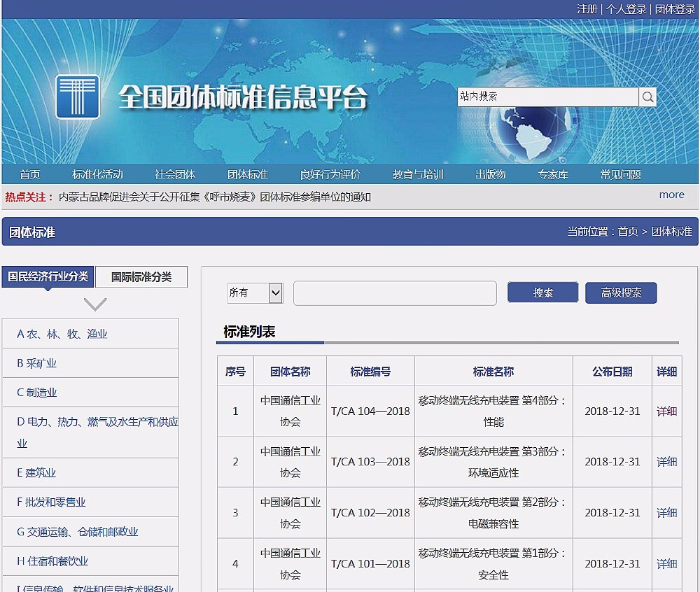Click the 标准名称 column header
The width and height of the screenshot is (700, 592).
(493, 371)
